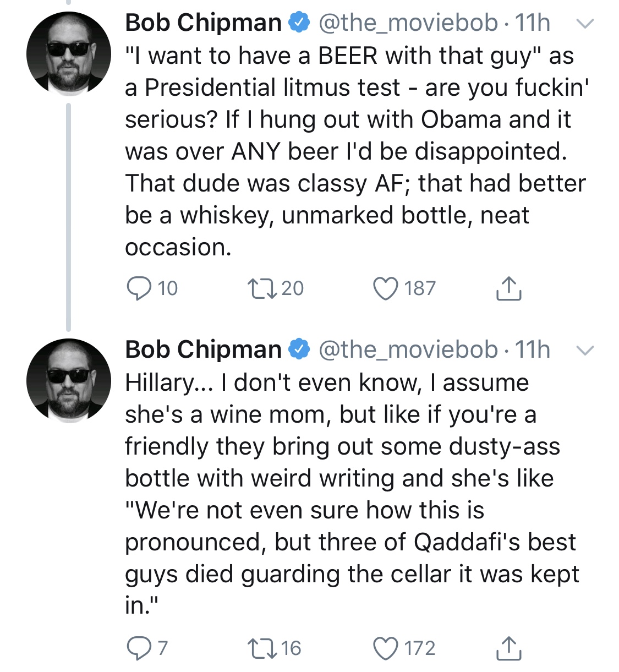Open Bob Chipman's profile from second tweet name
The height and width of the screenshot is (672, 619).
(x=204, y=349)
